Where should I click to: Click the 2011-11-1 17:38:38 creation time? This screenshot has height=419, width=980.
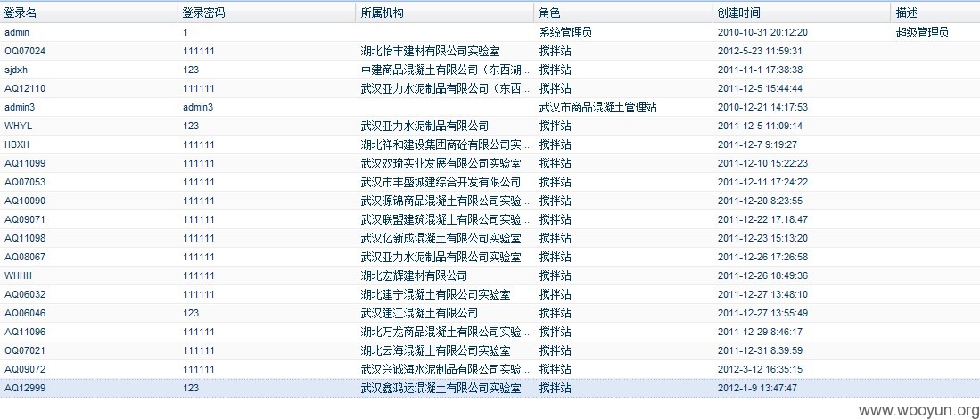760,70
